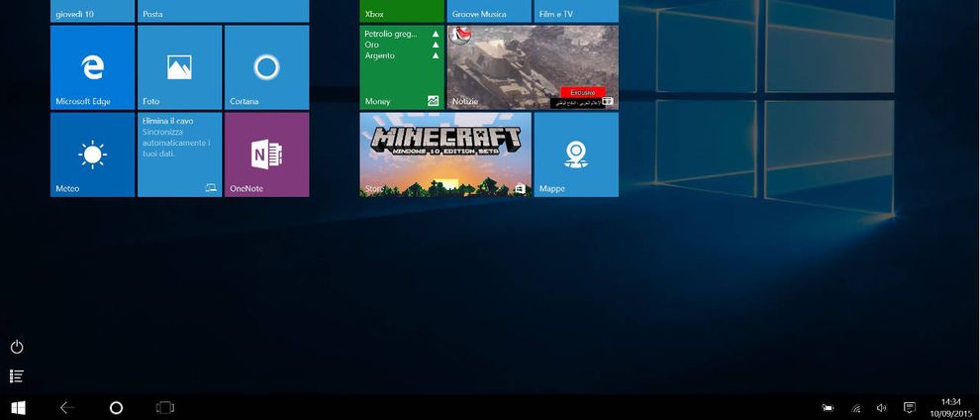This screenshot has width=980, height=420.
Task: Open the Film e TV tile
Action: click(x=576, y=11)
